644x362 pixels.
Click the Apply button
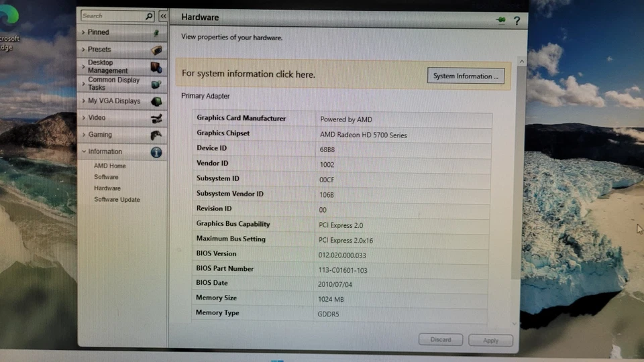pos(490,341)
